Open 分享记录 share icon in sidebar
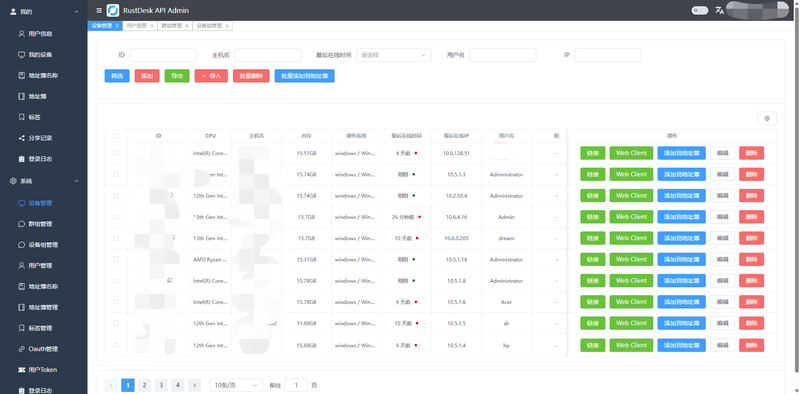 tap(21, 138)
